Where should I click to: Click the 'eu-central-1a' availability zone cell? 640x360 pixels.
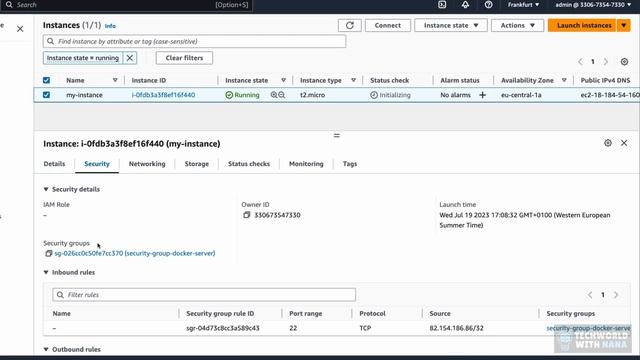tap(521, 95)
